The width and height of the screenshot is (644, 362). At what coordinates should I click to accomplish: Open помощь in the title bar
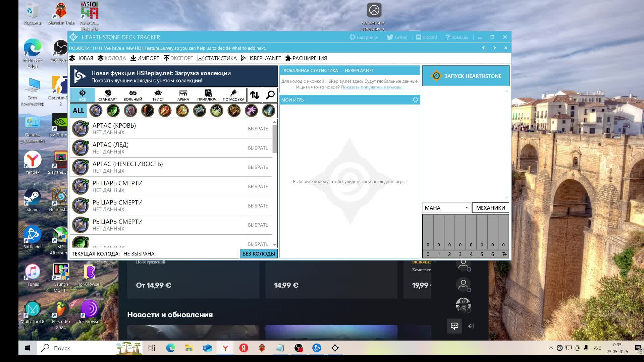457,37
